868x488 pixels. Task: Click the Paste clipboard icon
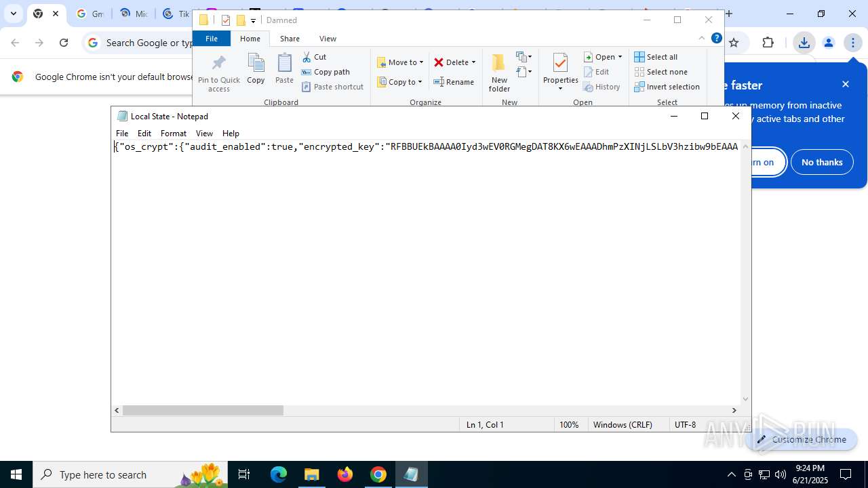click(284, 68)
